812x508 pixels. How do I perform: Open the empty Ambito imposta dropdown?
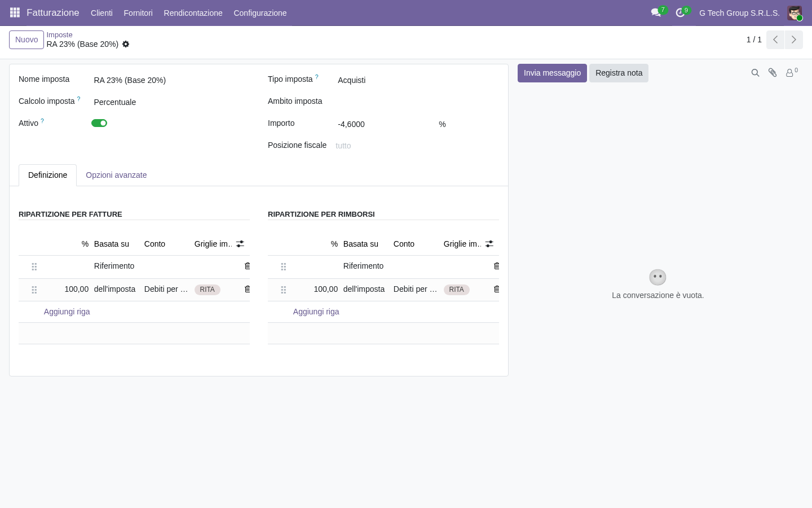[x=417, y=102]
